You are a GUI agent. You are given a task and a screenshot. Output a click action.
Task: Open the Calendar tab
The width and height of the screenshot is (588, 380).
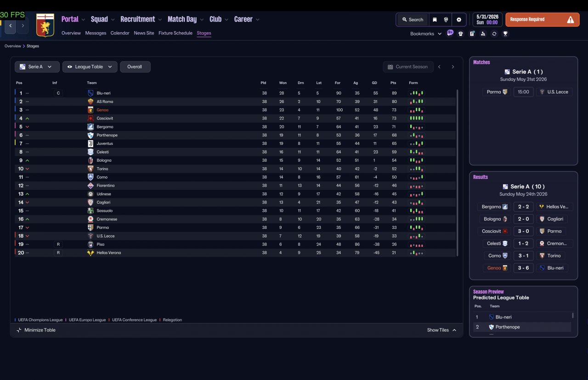click(x=120, y=33)
